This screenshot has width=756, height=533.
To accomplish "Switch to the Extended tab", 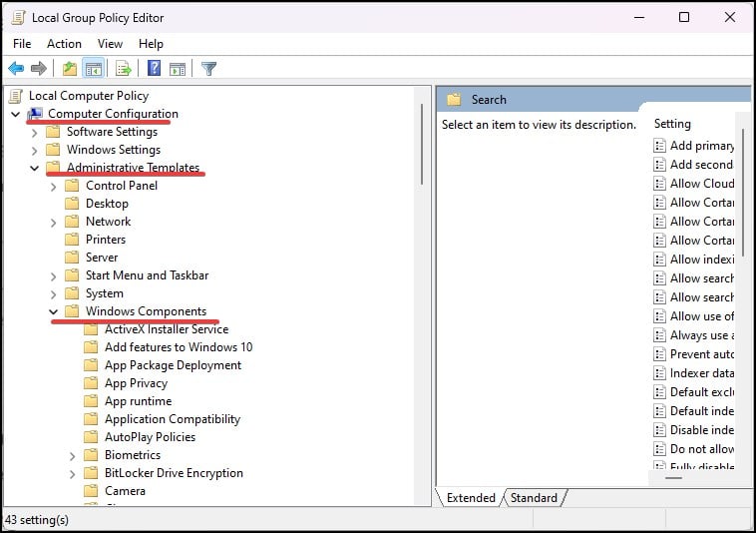I will 471,498.
